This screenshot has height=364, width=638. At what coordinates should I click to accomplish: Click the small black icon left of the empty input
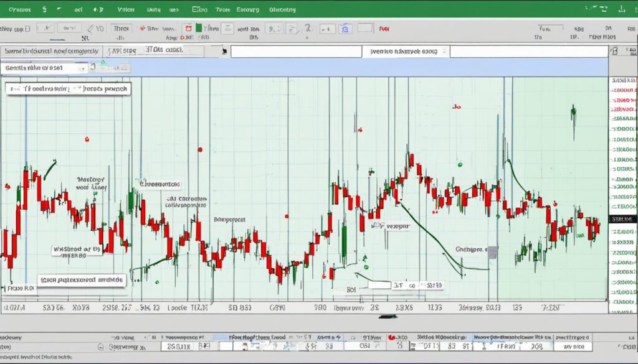tap(224, 52)
